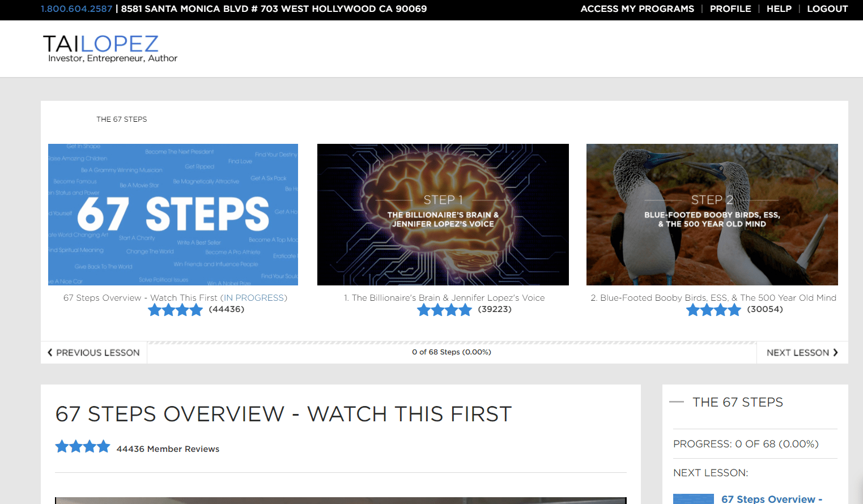
Task: Call the 1.800.604.2587 phone link
Action: (76, 9)
